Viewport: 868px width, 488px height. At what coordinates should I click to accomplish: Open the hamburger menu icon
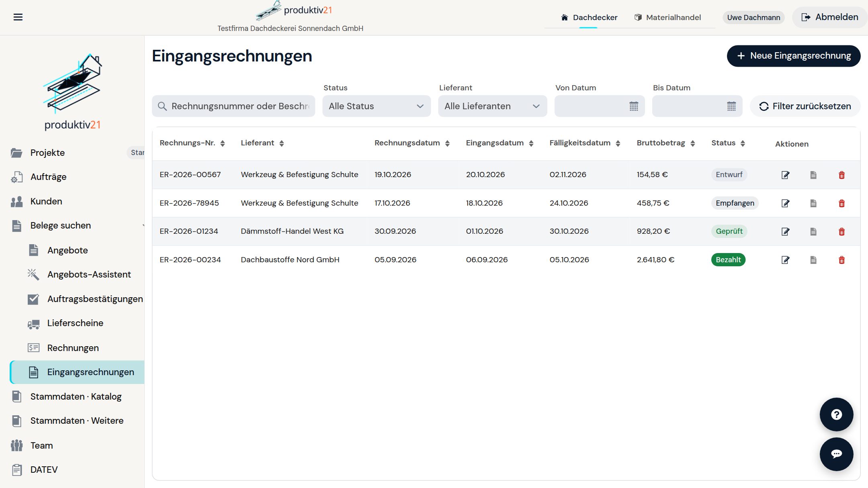(18, 17)
